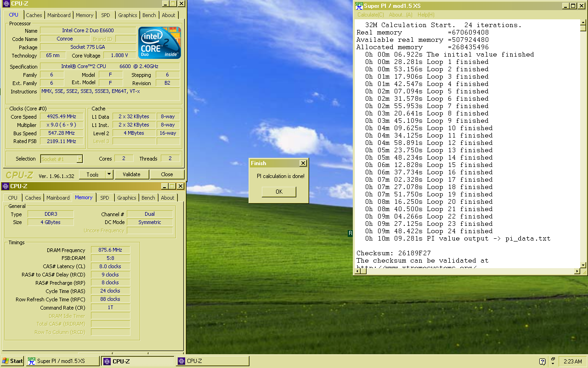The image size is (588, 368).
Task: Click the Row Refresh Cycle Time 88 clocks value
Action: point(110,299)
